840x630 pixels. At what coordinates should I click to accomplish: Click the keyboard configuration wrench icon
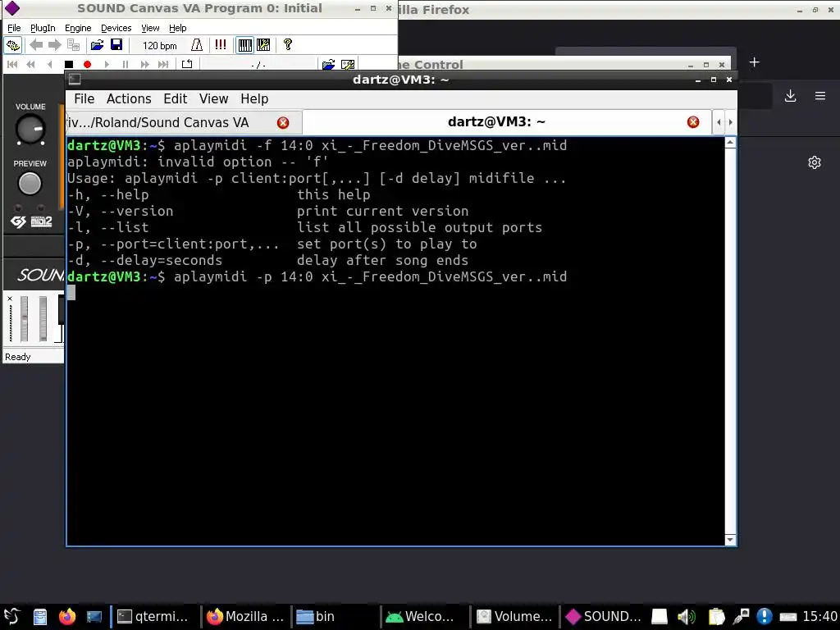tap(263, 45)
